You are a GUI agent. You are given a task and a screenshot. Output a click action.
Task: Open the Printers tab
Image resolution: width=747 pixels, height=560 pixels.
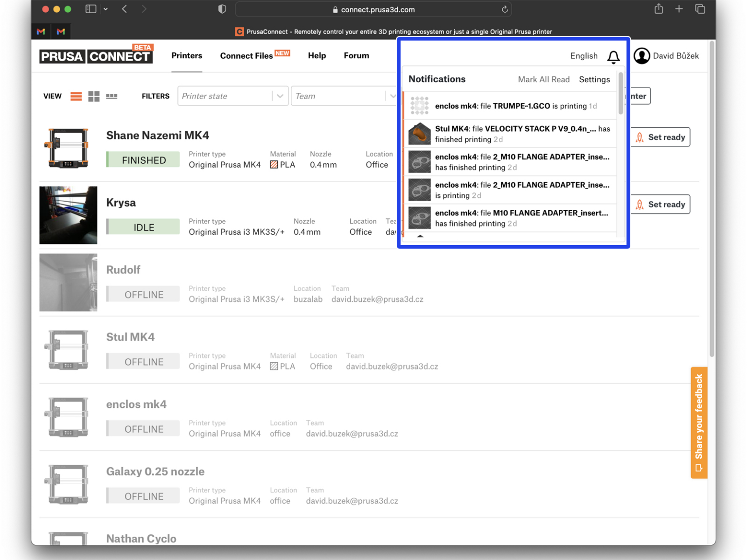[187, 55]
